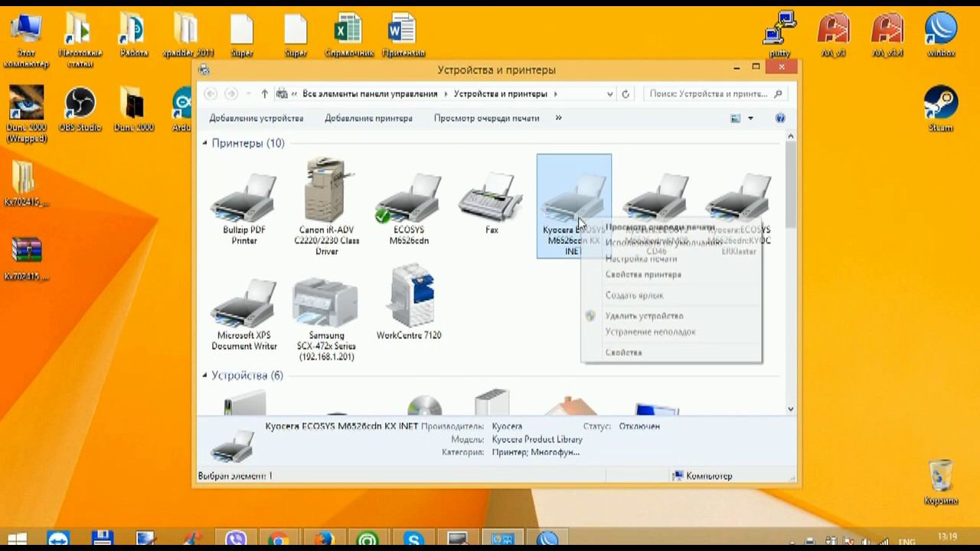Click the forward navigation arrow
Image resolution: width=980 pixels, height=551 pixels.
click(x=230, y=93)
